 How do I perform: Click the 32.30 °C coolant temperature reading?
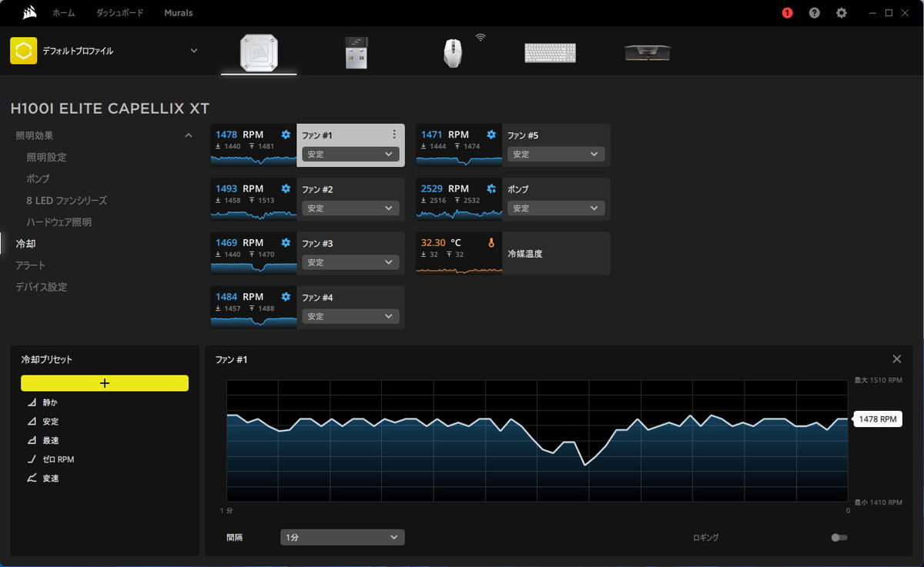coord(441,242)
